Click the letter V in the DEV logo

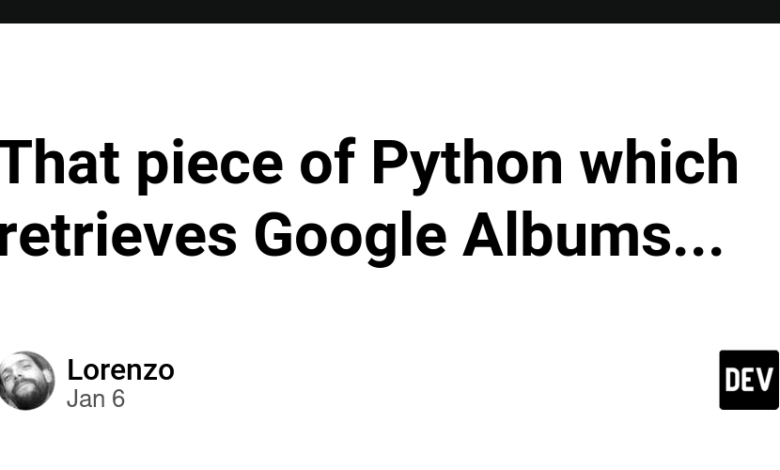765,380
